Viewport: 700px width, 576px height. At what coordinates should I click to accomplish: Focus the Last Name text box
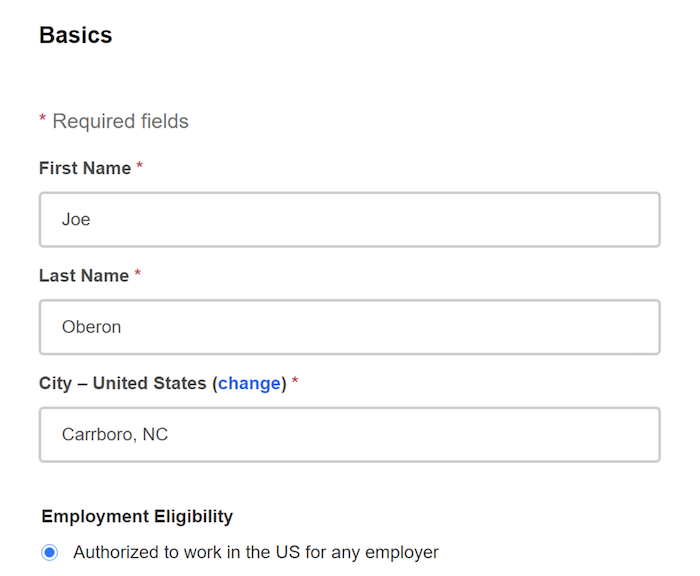click(x=349, y=327)
